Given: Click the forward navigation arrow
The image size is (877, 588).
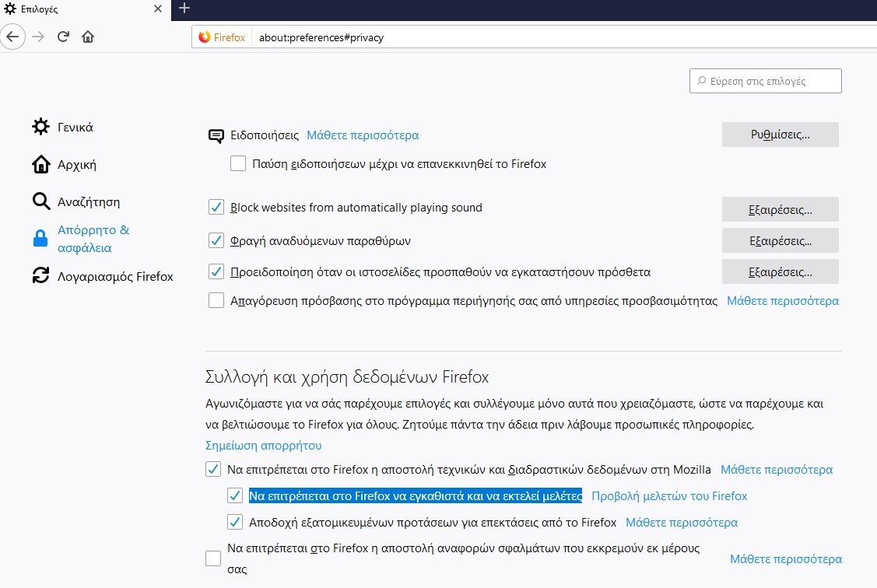Looking at the screenshot, I should tap(38, 37).
